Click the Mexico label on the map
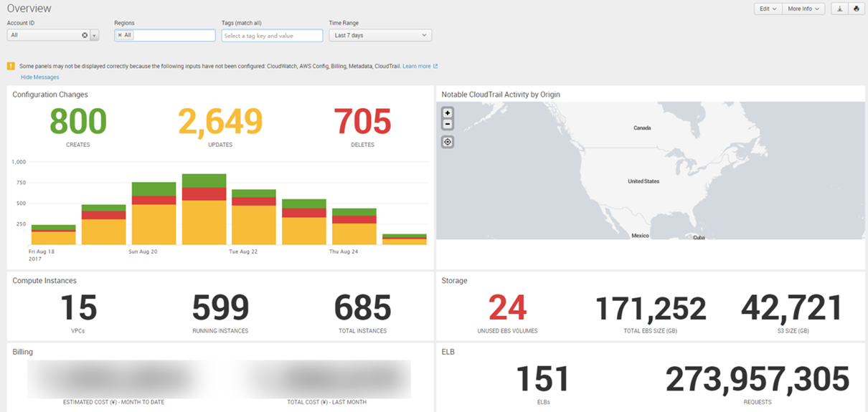868x412 pixels. [x=640, y=236]
